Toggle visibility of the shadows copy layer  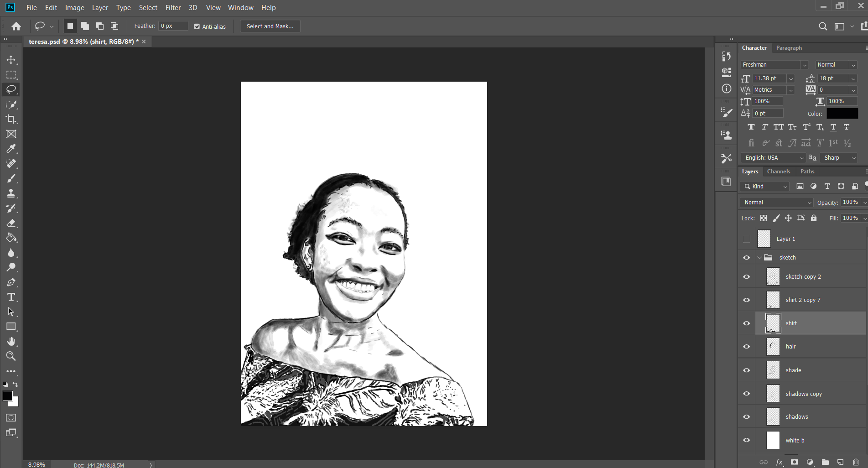(746, 393)
